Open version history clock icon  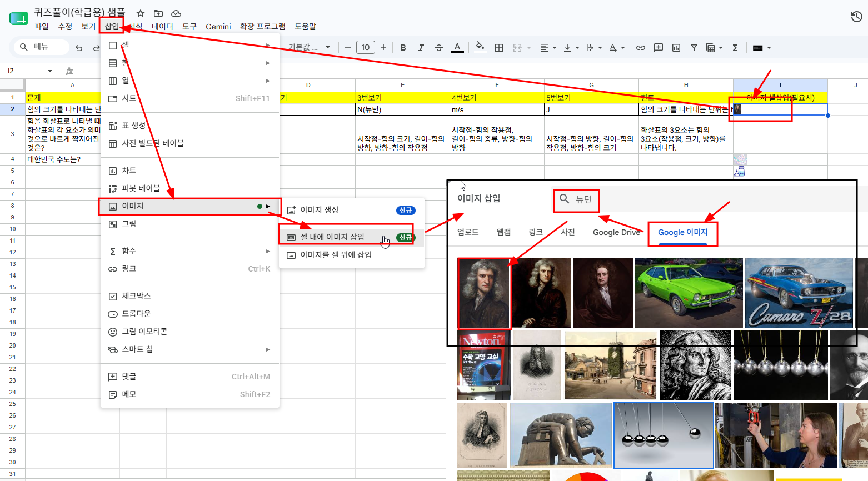[x=856, y=17]
